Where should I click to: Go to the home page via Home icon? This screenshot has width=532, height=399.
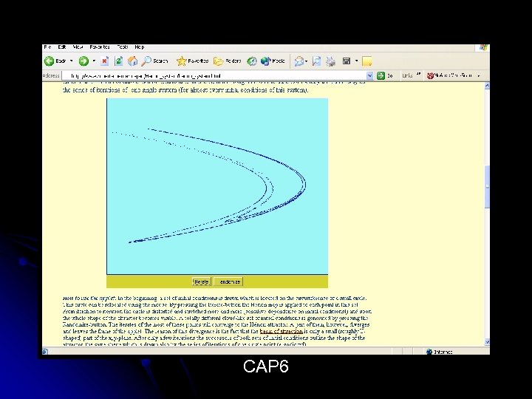[132, 61]
